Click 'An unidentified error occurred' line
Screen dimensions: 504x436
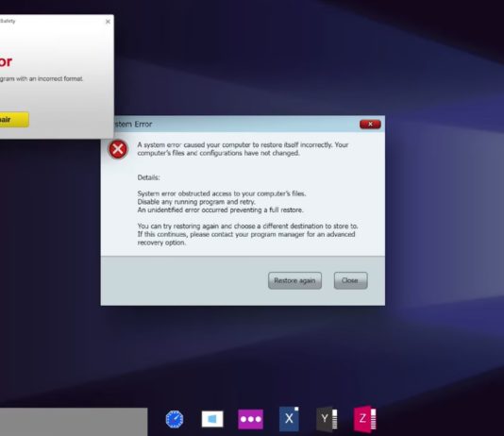click(220, 210)
